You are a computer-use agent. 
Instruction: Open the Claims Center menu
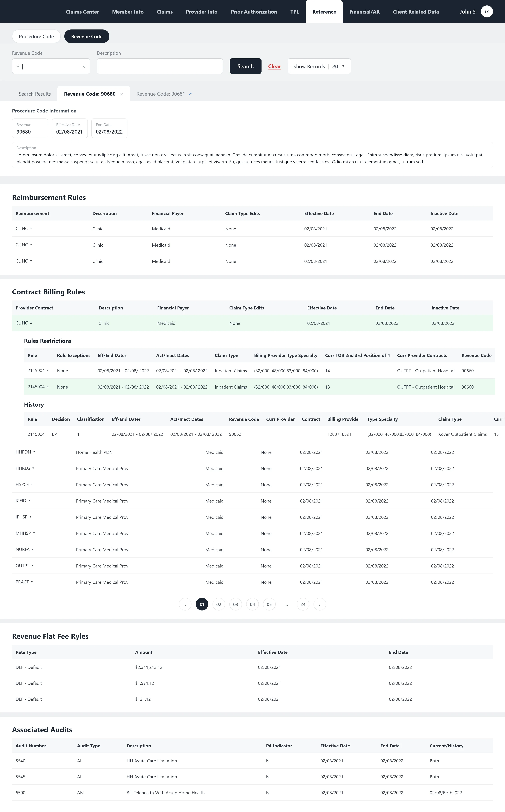pyautogui.click(x=82, y=12)
